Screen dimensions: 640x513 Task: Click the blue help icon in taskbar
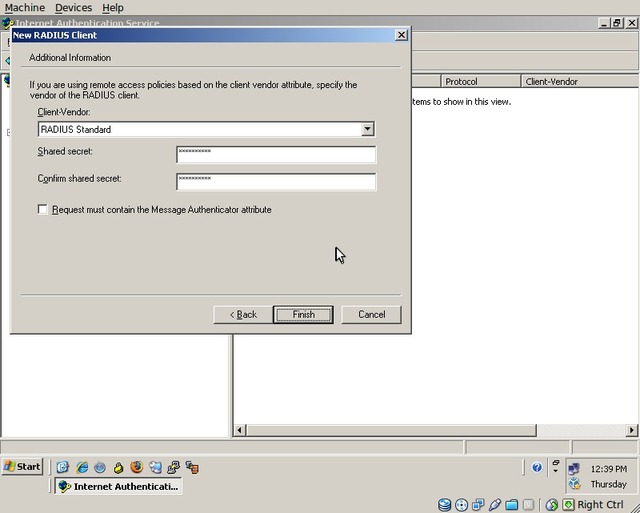pos(537,467)
